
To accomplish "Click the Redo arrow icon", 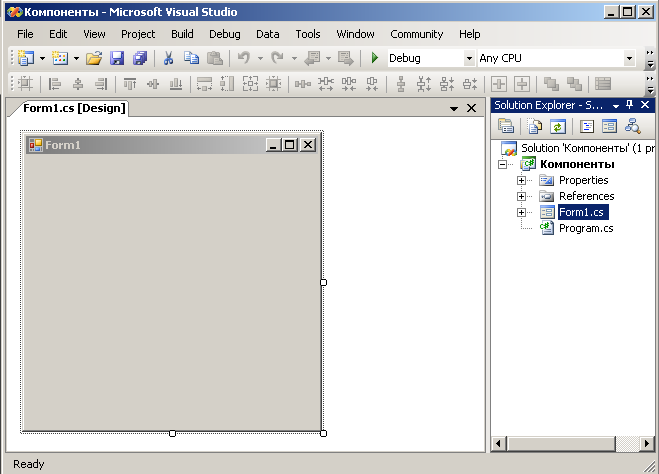I will tap(277, 58).
